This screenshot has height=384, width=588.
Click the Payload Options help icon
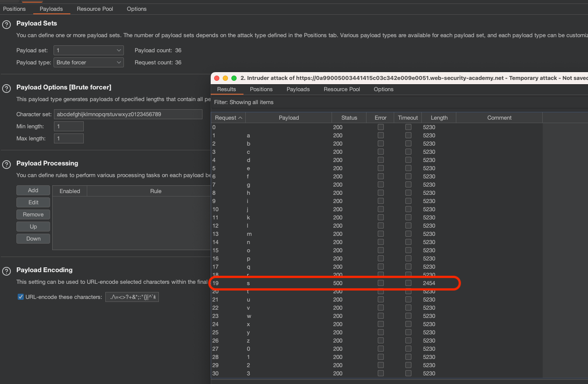[6, 89]
